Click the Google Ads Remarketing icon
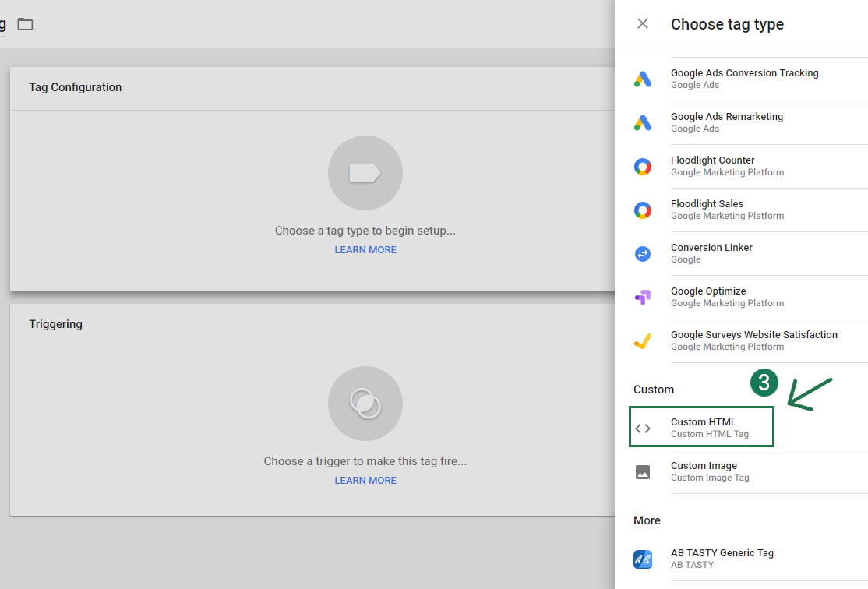Viewport: 868px width, 589px height. click(642, 122)
